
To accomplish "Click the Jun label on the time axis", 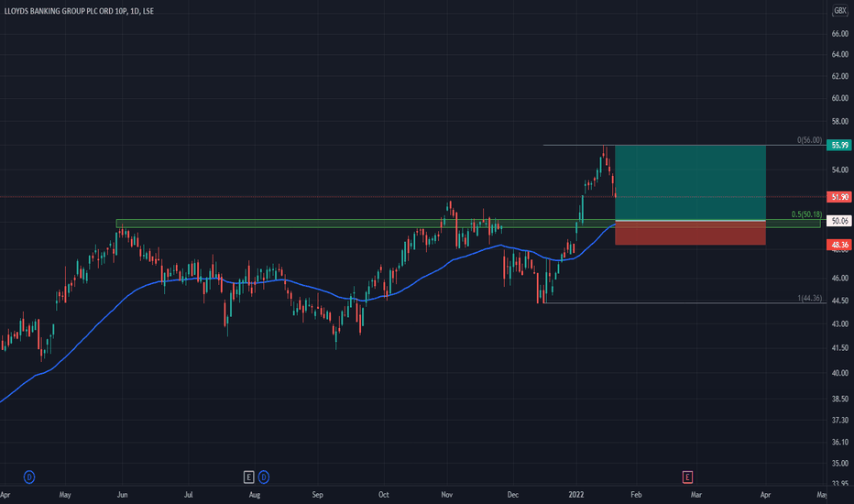I will tap(122, 495).
